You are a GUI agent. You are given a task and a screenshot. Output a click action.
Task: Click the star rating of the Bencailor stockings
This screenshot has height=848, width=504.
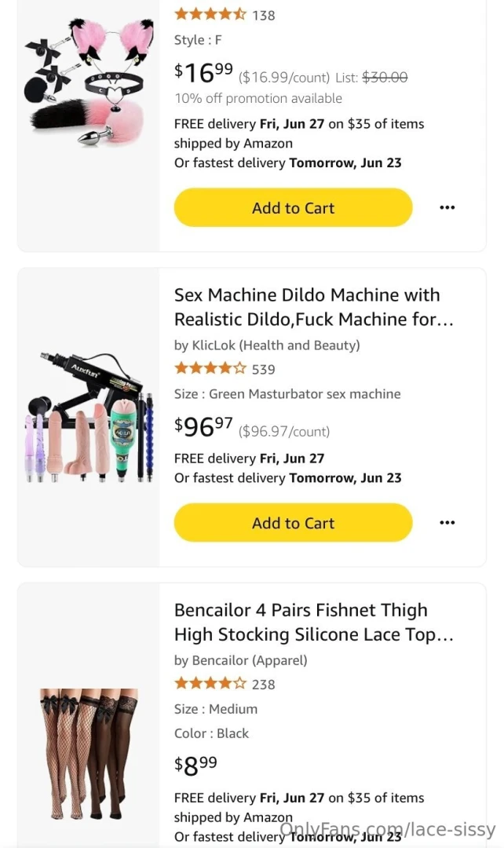coord(208,684)
